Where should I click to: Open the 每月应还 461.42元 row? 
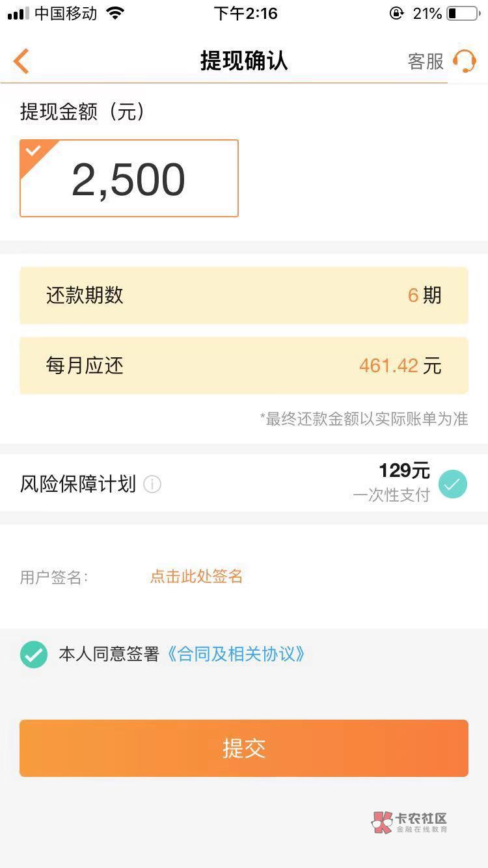244,366
